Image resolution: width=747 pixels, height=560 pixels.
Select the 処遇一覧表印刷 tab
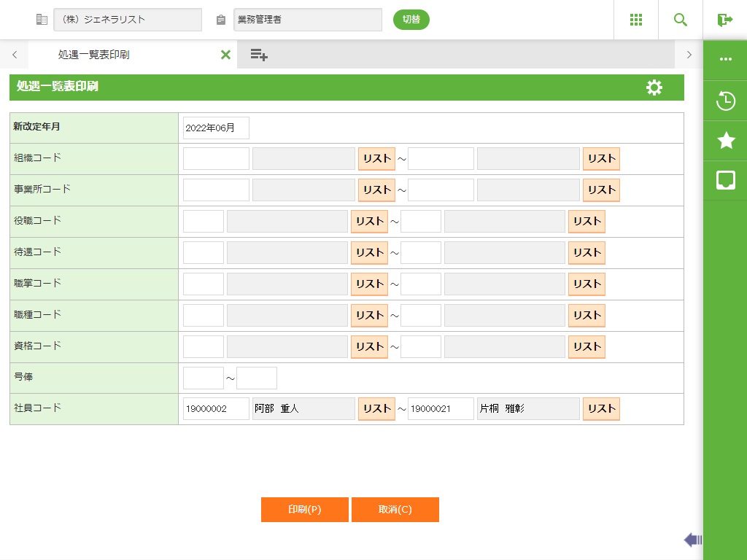[x=95, y=55]
